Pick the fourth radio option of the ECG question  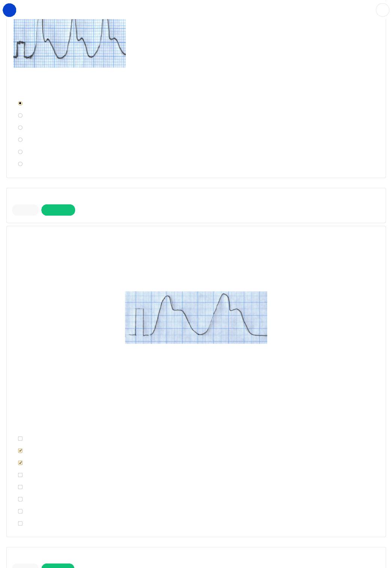tap(20, 140)
